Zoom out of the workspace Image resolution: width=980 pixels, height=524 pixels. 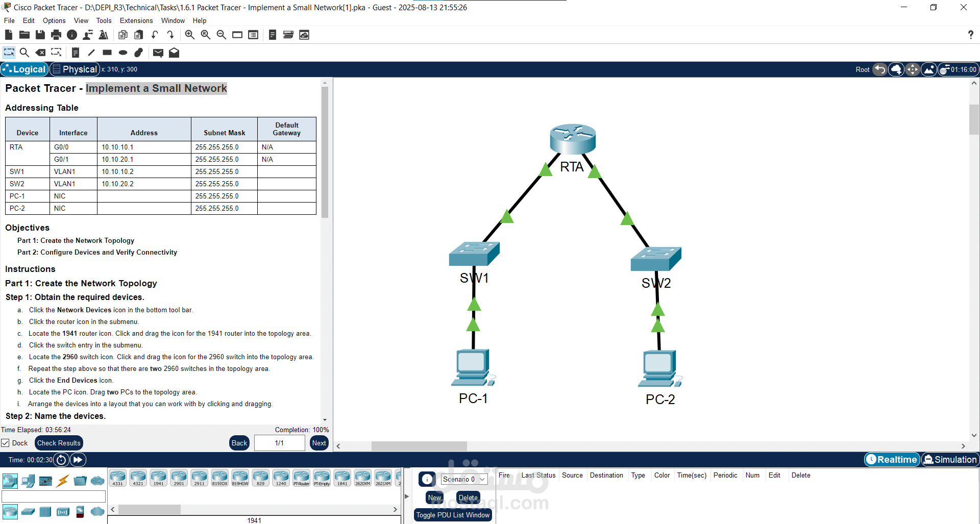pyautogui.click(x=222, y=35)
